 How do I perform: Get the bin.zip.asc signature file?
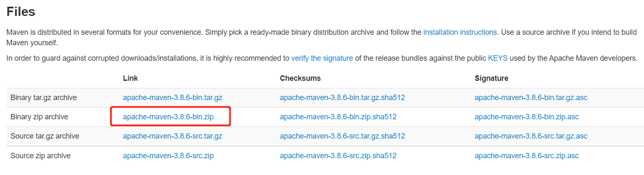(527, 117)
